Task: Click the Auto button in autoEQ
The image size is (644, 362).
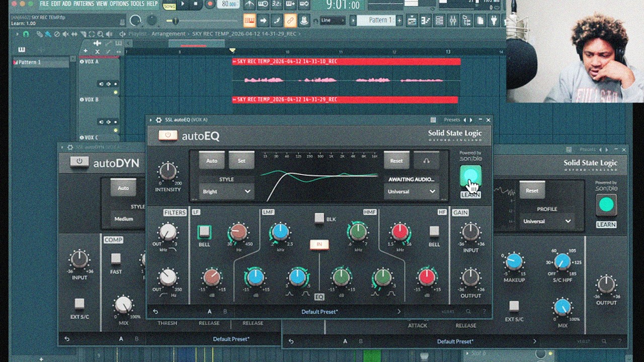Action: 212,161
